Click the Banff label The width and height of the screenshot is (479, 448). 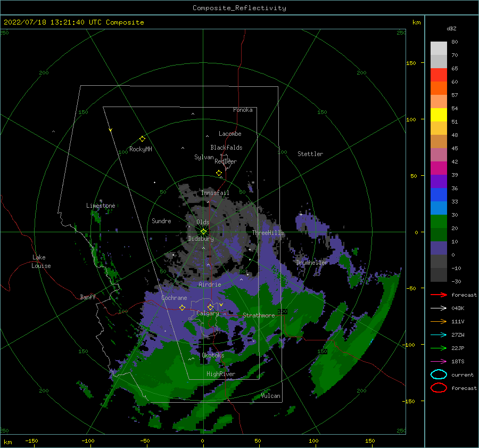88,297
